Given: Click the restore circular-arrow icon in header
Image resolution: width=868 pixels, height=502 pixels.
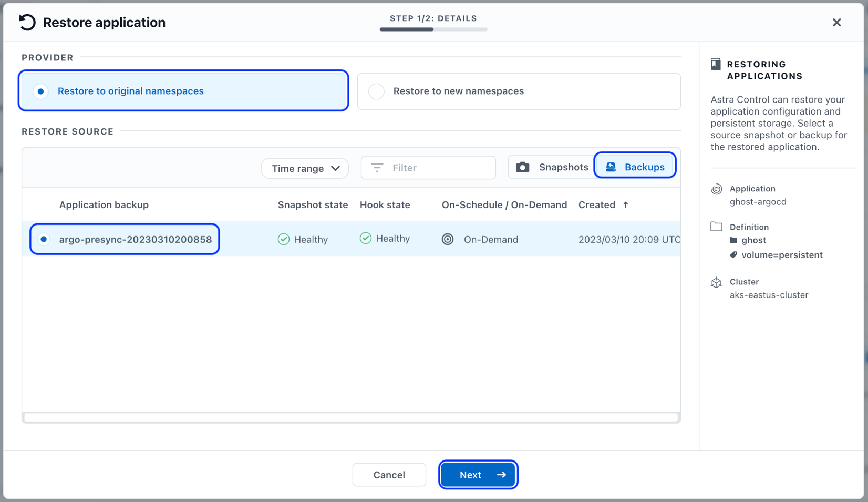Looking at the screenshot, I should coord(27,22).
